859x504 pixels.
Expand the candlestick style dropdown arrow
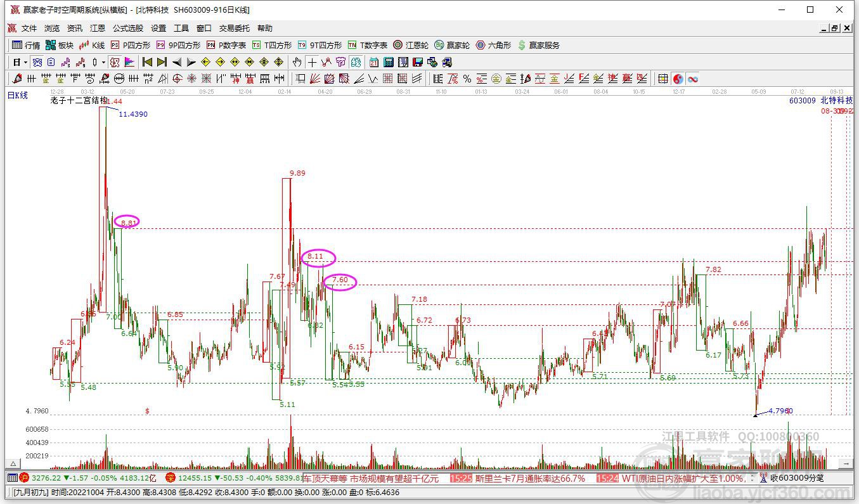pos(103,62)
